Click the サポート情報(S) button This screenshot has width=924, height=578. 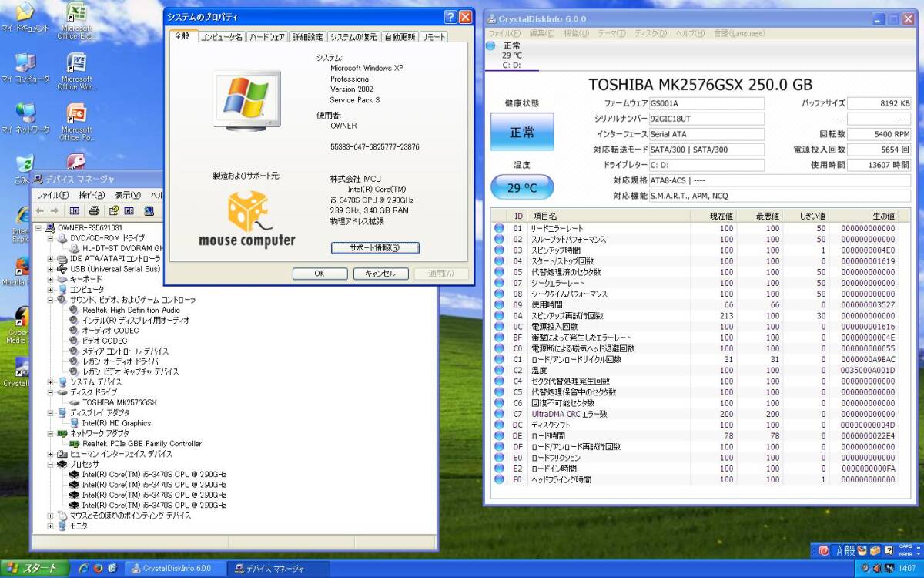(375, 248)
